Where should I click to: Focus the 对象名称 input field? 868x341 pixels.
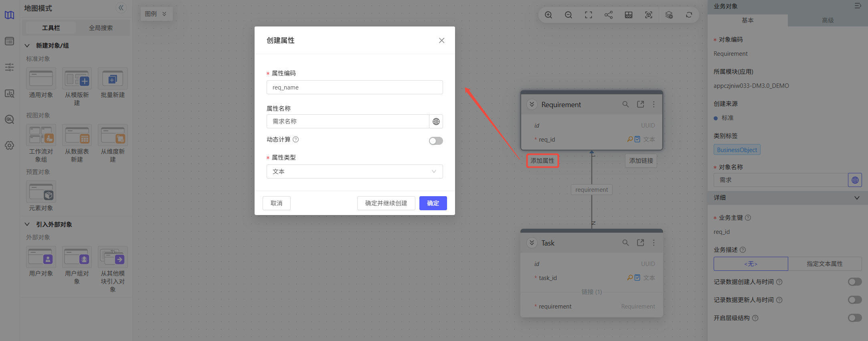click(781, 180)
